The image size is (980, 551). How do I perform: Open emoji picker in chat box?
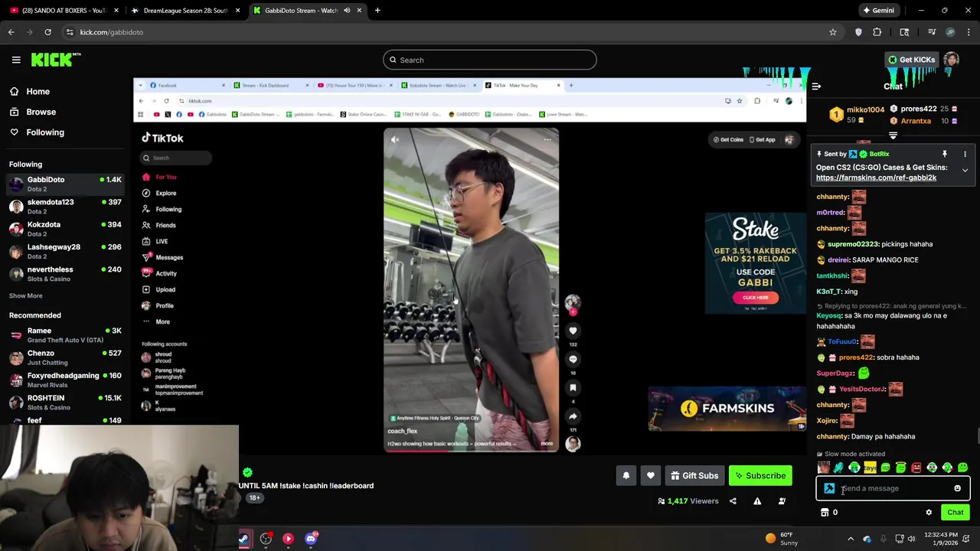[x=957, y=488]
